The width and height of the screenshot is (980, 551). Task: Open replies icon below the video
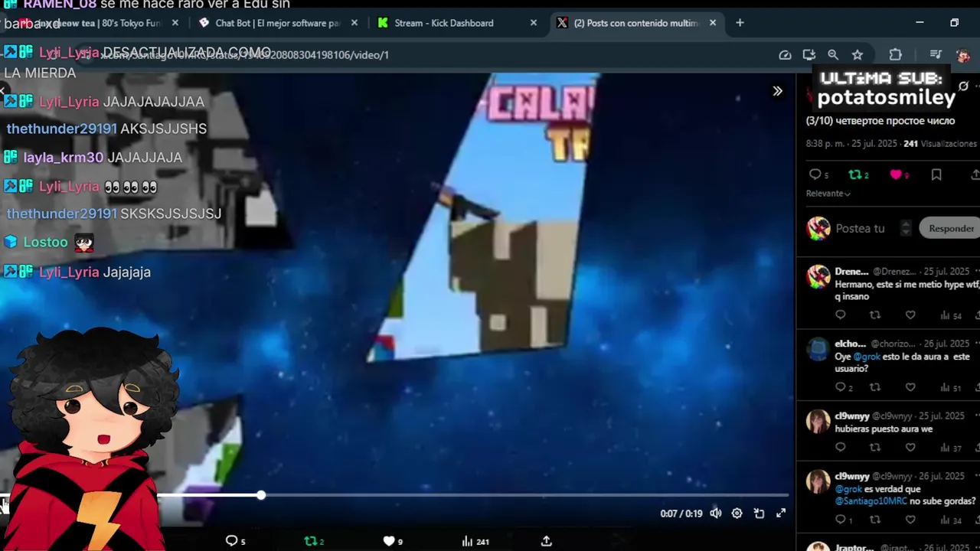[231, 541]
